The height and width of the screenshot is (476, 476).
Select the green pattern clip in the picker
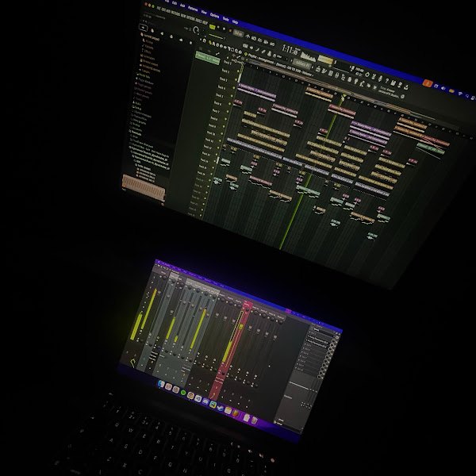point(208,58)
